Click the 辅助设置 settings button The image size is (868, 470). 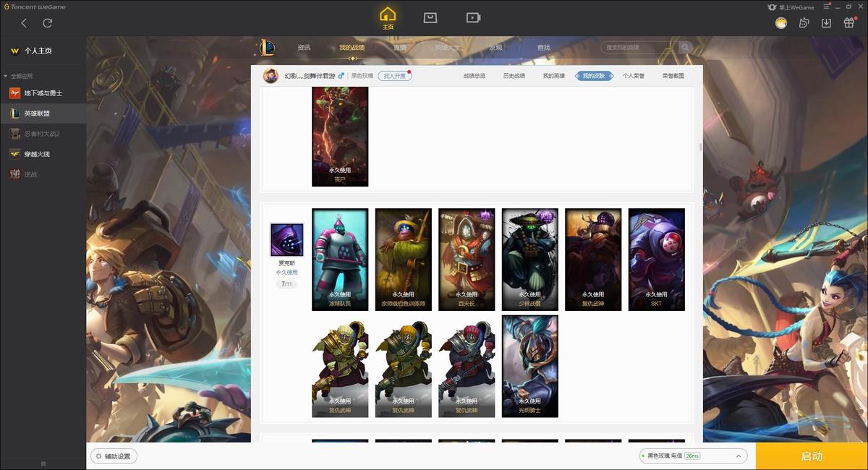[114, 456]
